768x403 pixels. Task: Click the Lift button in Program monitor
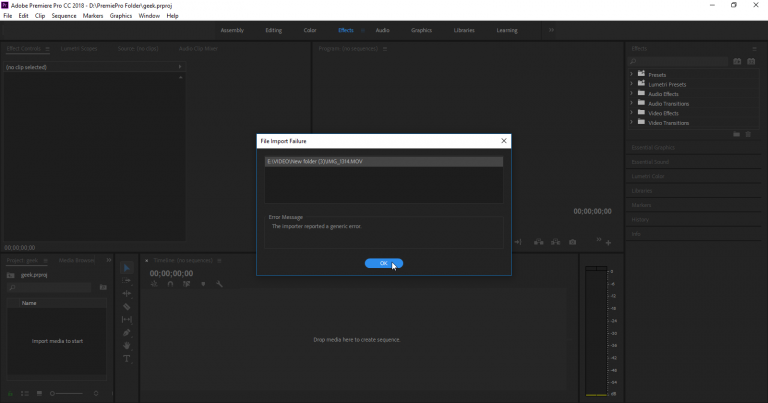[x=538, y=242]
